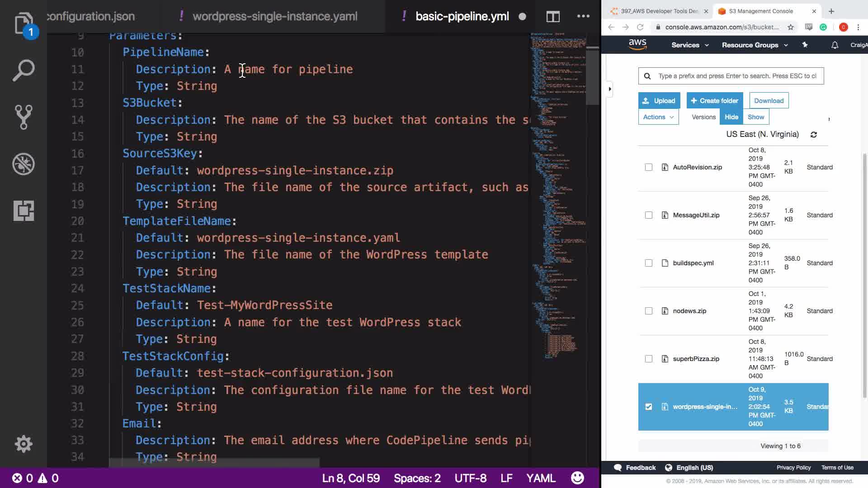Click the S3 region refresh icon

coord(814,135)
